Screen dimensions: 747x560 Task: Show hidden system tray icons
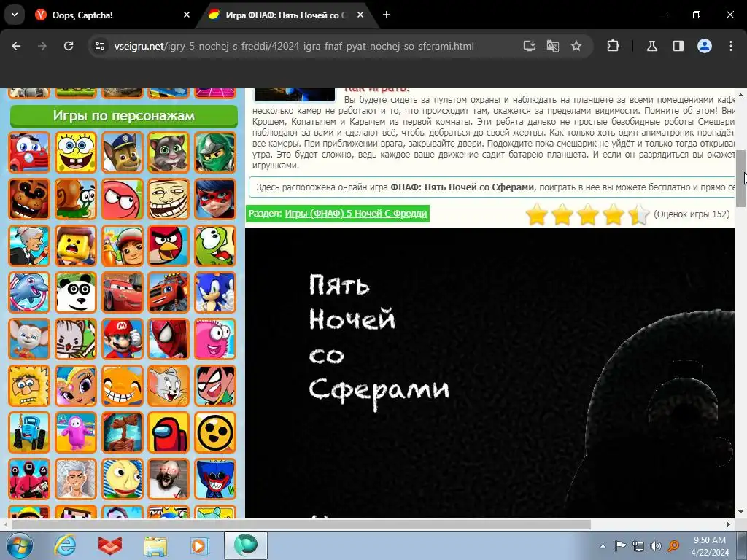[x=603, y=546]
